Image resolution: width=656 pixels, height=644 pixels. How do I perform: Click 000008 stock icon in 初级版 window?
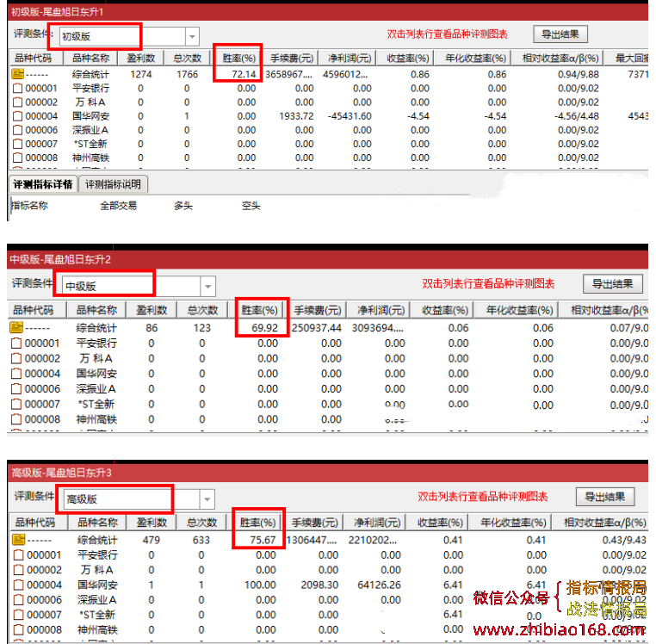pyautogui.click(x=17, y=158)
